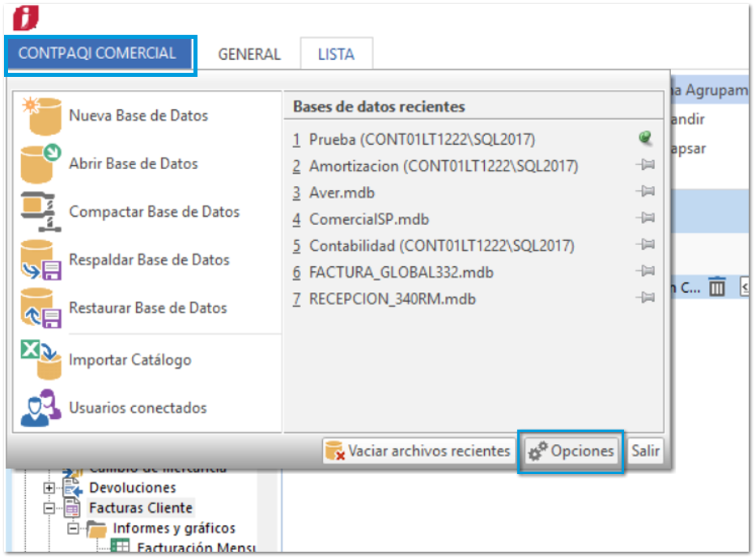Viewport: 756px width, 559px height.
Task: Click the Importar Catálogo Excel icon
Action: pos(41,360)
